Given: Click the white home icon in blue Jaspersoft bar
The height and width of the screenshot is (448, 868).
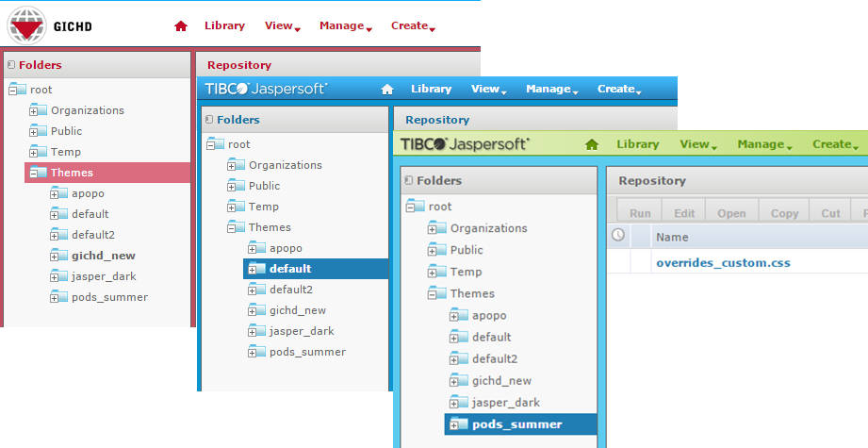Looking at the screenshot, I should (x=386, y=90).
